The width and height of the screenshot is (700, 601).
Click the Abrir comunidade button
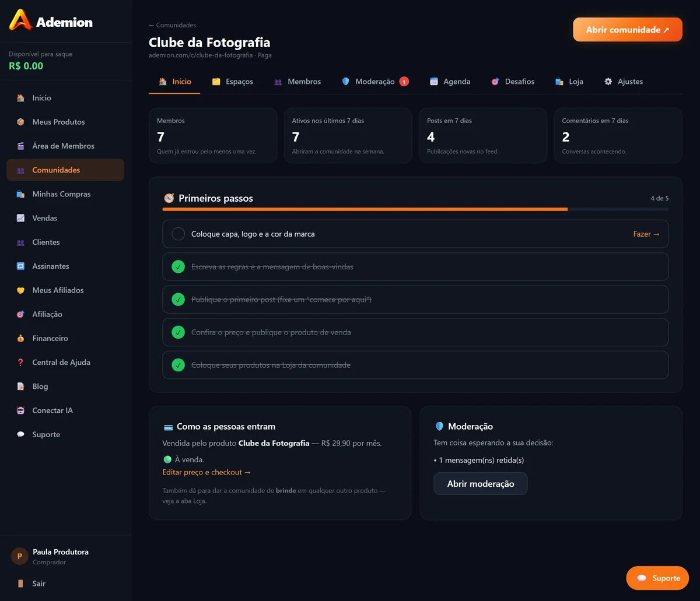tap(628, 30)
